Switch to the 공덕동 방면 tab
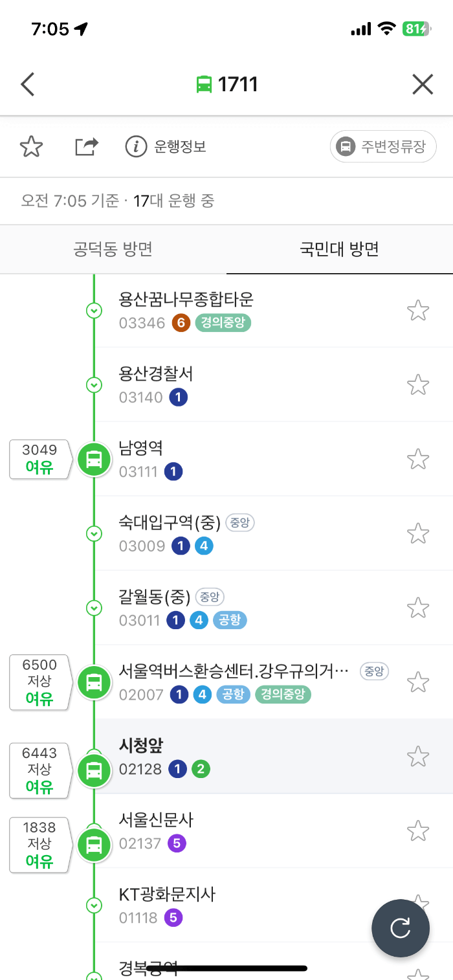Viewport: 453px width, 980px height. (113, 250)
